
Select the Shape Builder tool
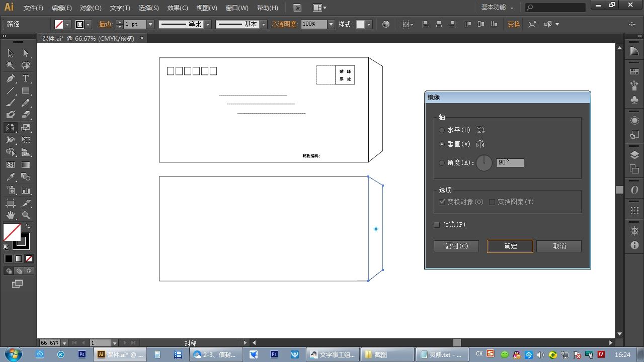click(x=11, y=152)
